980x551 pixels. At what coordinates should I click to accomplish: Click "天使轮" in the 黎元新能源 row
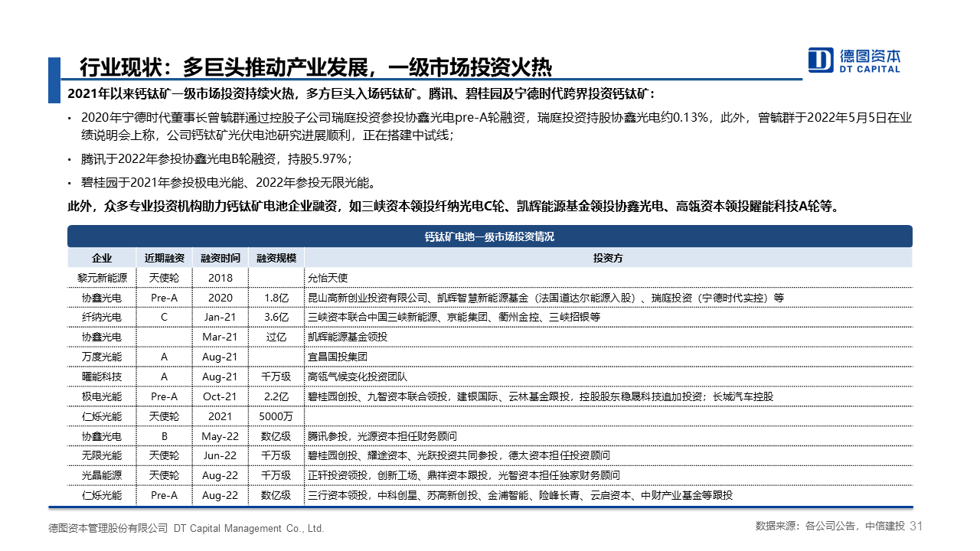tap(164, 278)
